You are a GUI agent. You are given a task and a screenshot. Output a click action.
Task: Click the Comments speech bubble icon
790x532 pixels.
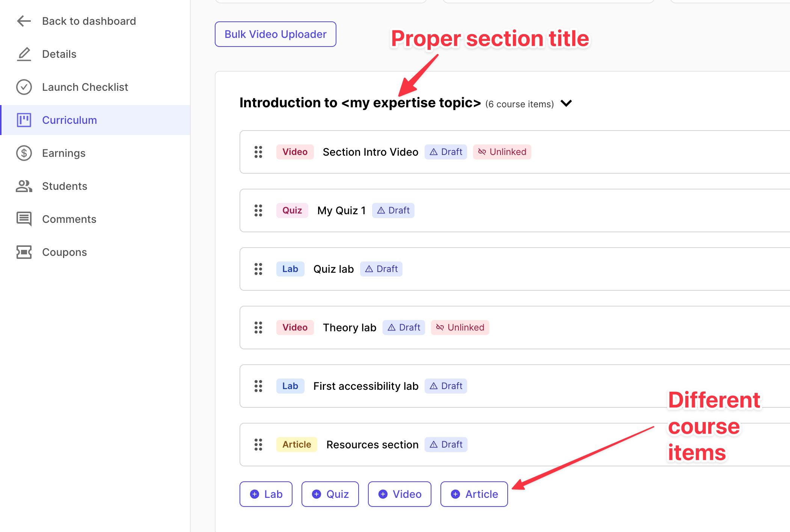(x=24, y=219)
